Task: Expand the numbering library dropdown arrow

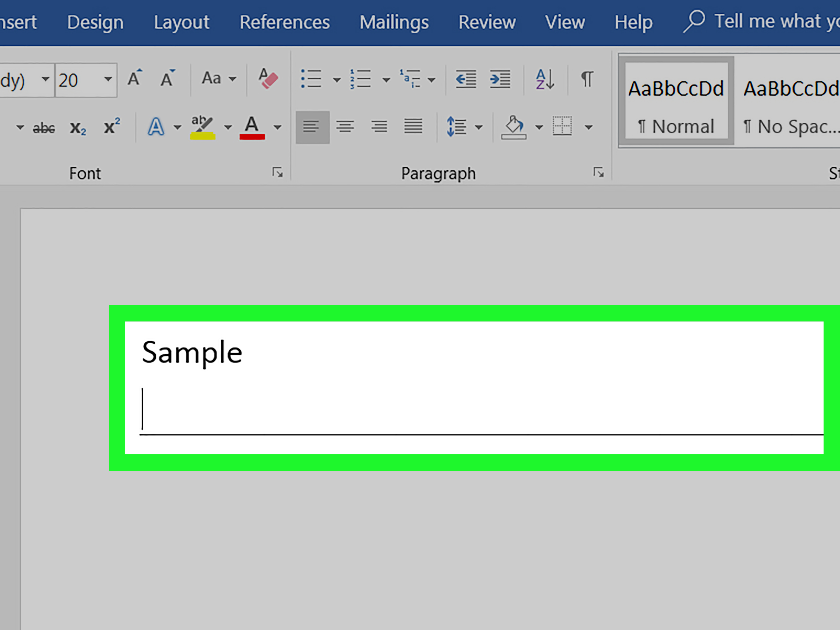Action: 386,80
